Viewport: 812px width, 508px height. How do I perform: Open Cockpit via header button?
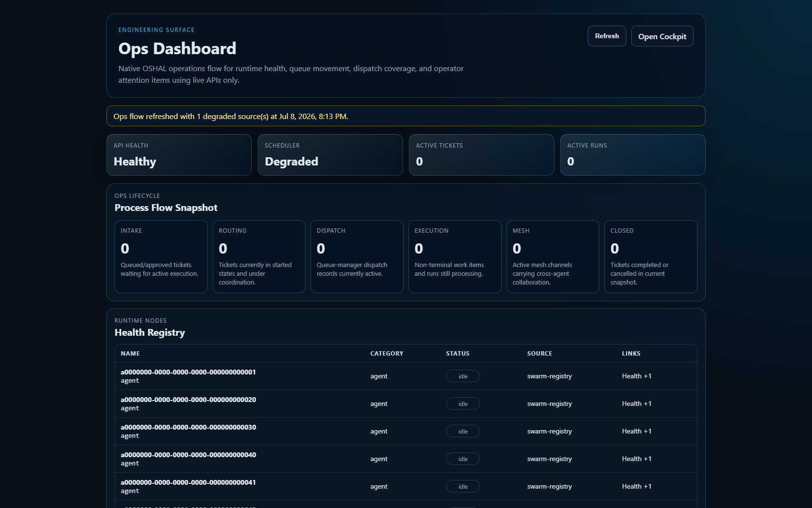662,36
